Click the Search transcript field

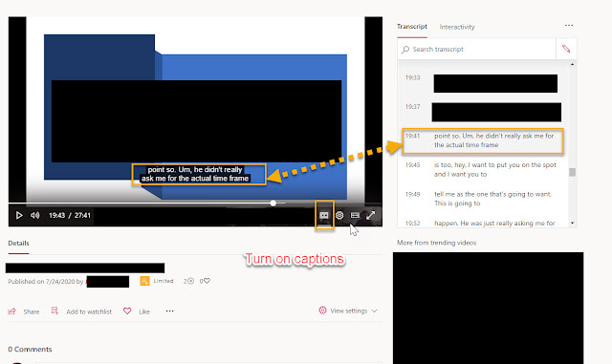[x=476, y=49]
